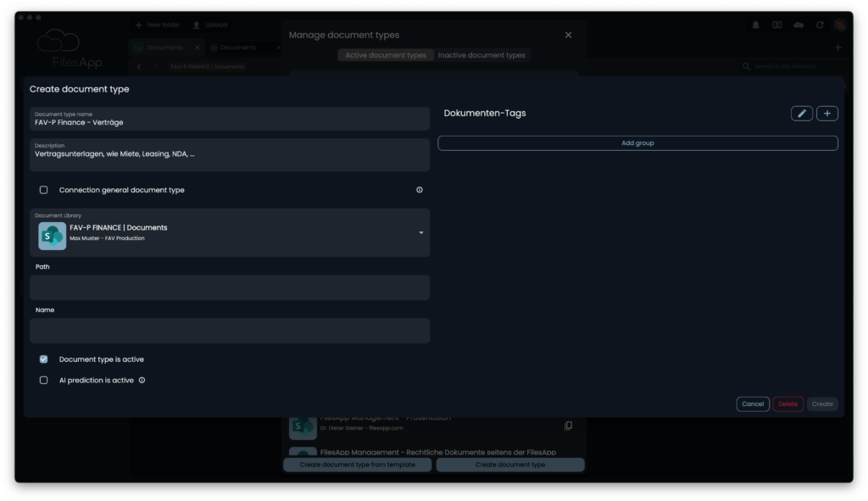Open notifications bell in the top bar
This screenshot has height=501, width=868.
(755, 25)
